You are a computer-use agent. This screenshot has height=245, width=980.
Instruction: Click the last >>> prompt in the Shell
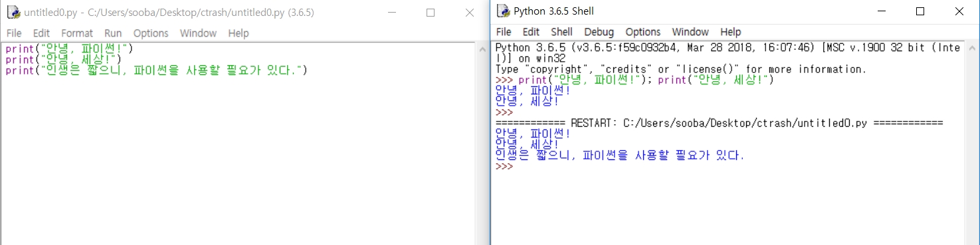pyautogui.click(x=504, y=167)
